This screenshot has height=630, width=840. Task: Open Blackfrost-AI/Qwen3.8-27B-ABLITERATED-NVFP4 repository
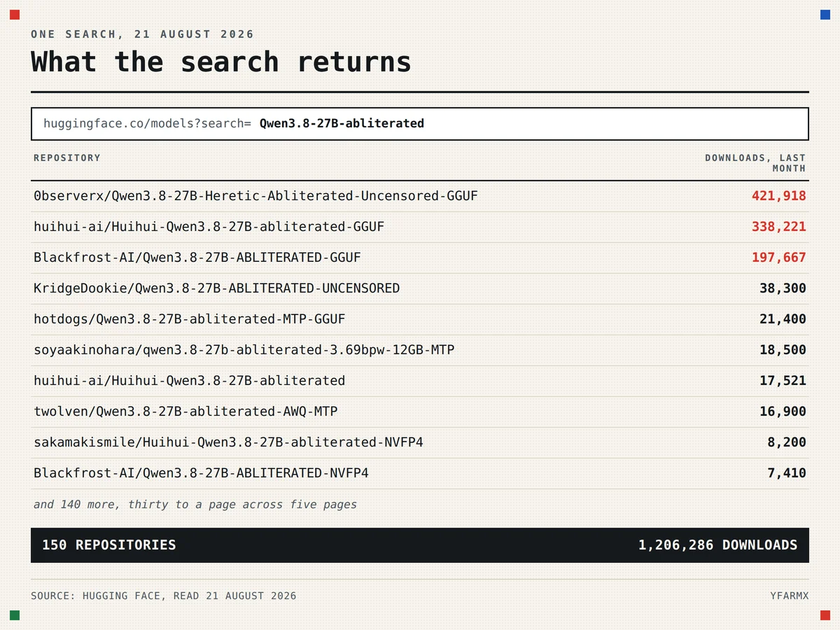click(x=201, y=473)
